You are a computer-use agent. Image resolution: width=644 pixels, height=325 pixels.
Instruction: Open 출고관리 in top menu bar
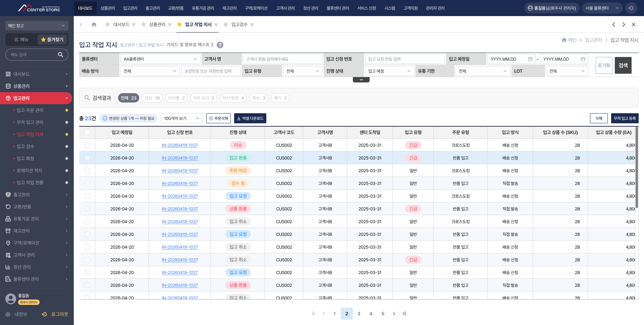(153, 8)
